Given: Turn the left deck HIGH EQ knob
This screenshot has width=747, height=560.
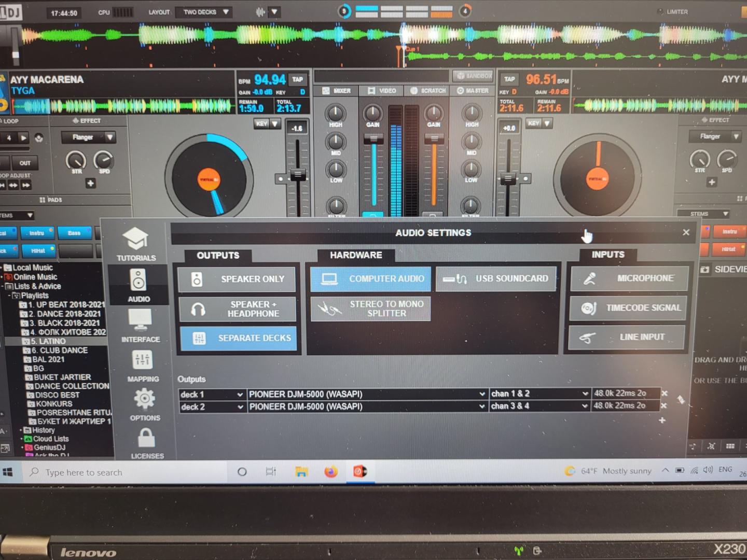Looking at the screenshot, I should [336, 113].
